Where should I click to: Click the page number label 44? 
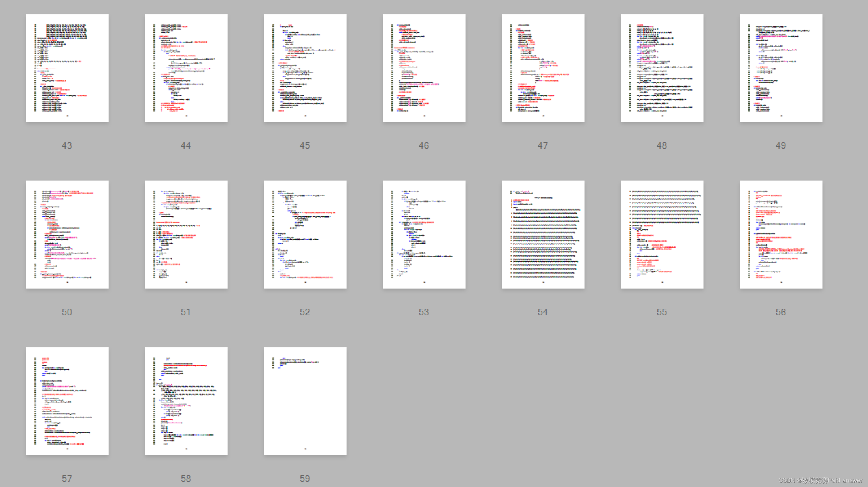coord(186,145)
